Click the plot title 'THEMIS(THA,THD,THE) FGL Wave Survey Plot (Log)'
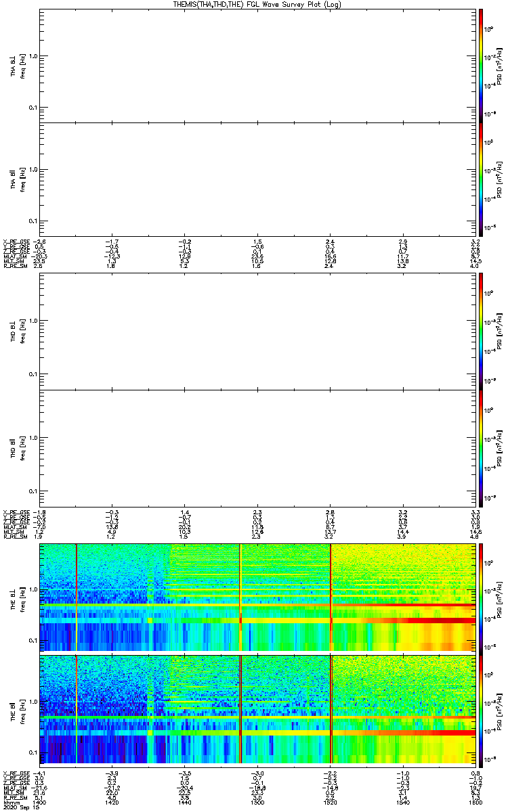 coord(258,4)
